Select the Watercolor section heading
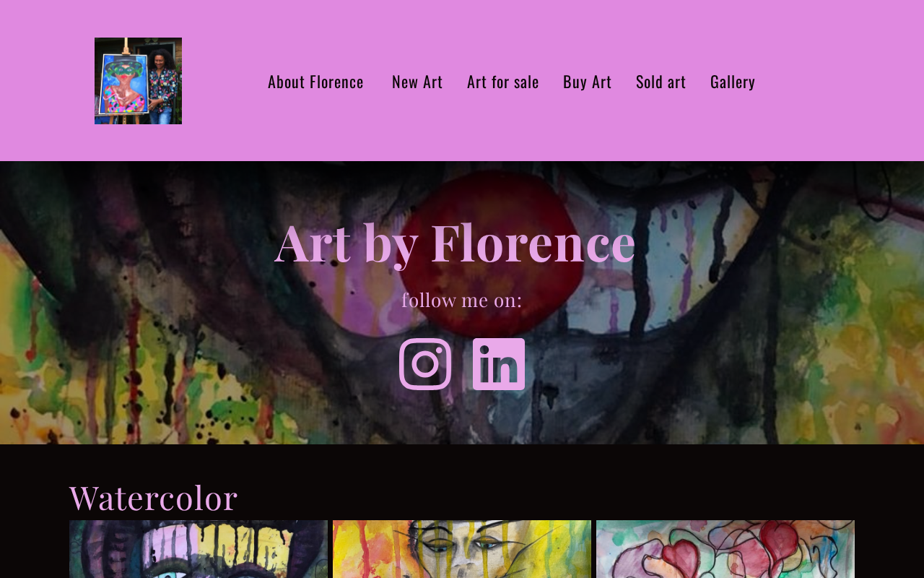 154,497
